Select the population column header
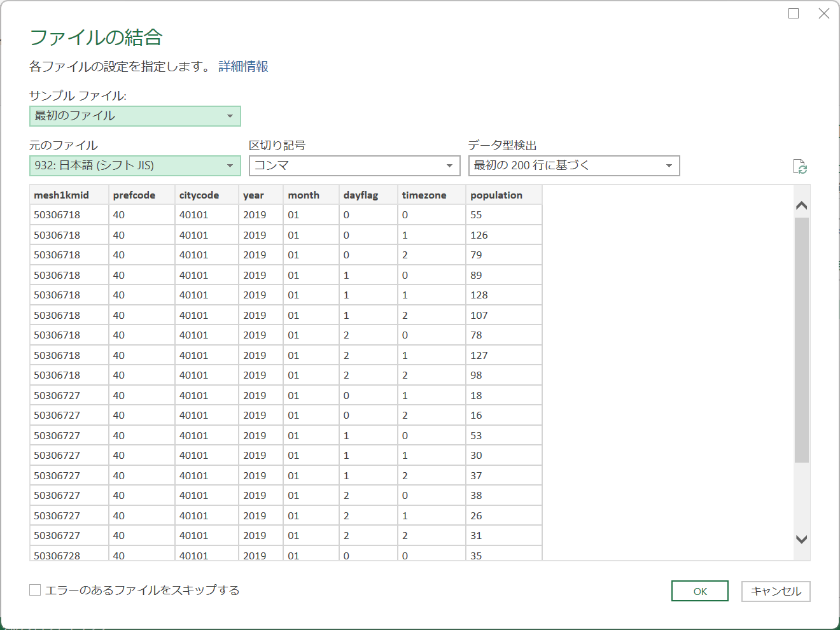This screenshot has height=630, width=840. (x=496, y=195)
